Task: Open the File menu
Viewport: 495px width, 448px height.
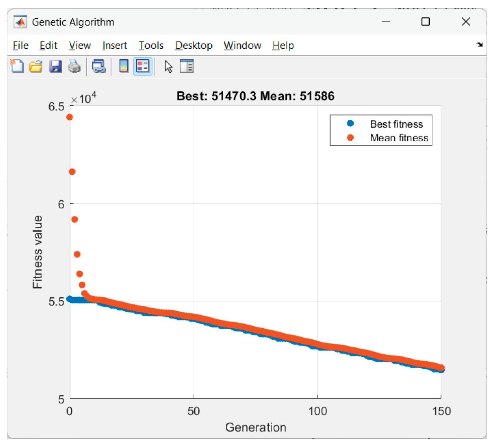Action: pos(20,45)
